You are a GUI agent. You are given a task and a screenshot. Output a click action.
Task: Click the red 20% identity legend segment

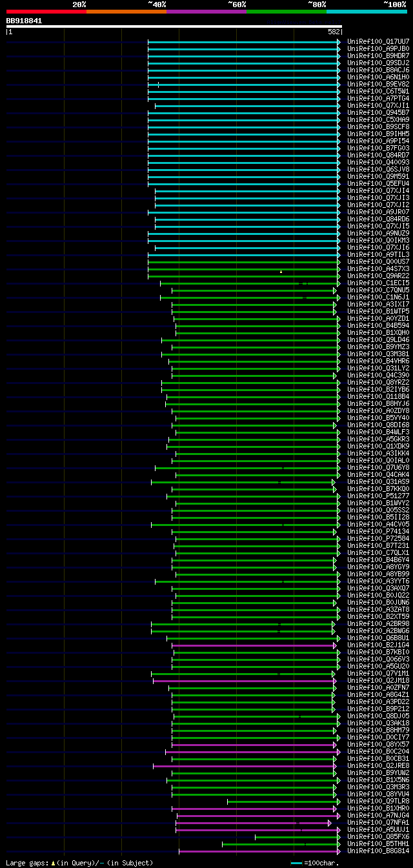click(x=46, y=12)
